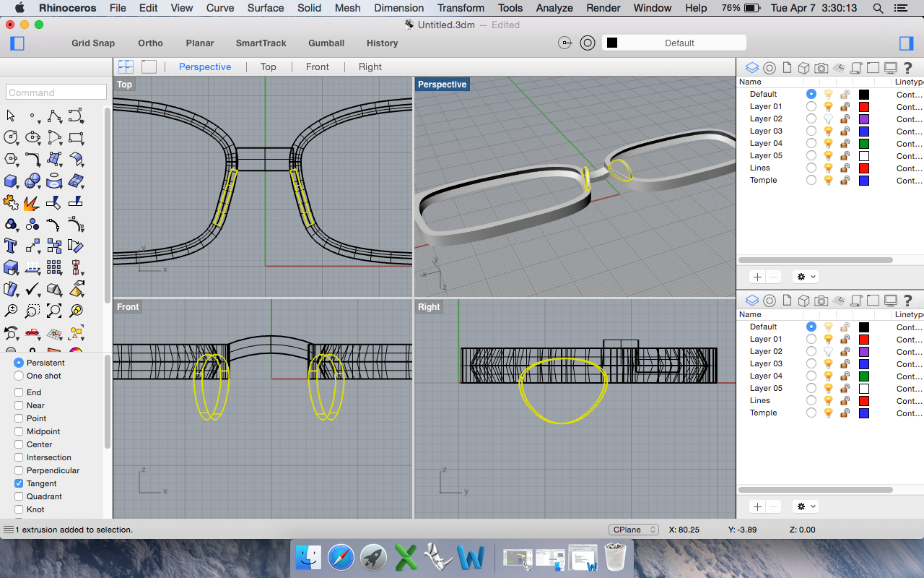Select the Boolean union spheres tool

point(32,181)
